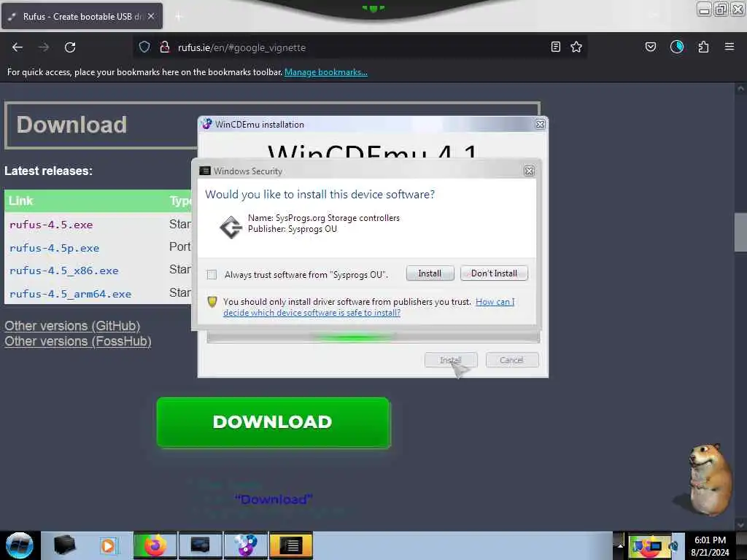Image resolution: width=747 pixels, height=560 pixels.
Task: Save page to Pocket
Action: [x=651, y=47]
